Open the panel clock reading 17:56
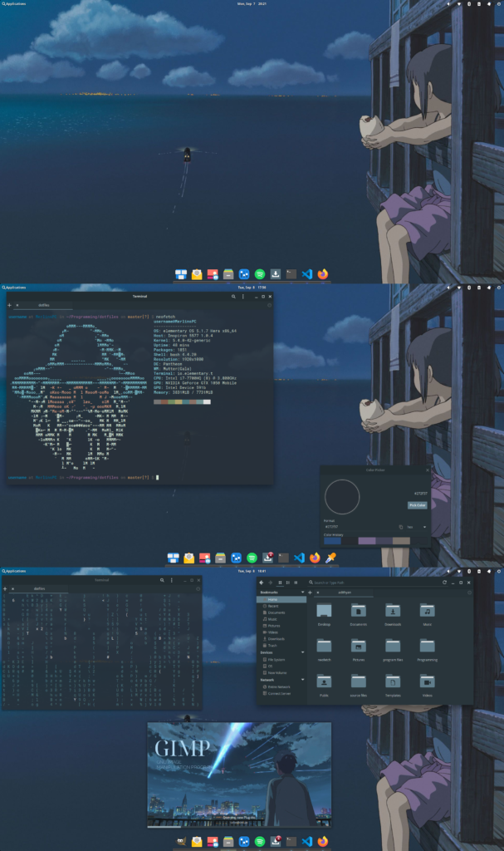This screenshot has width=504, height=851. (252, 287)
